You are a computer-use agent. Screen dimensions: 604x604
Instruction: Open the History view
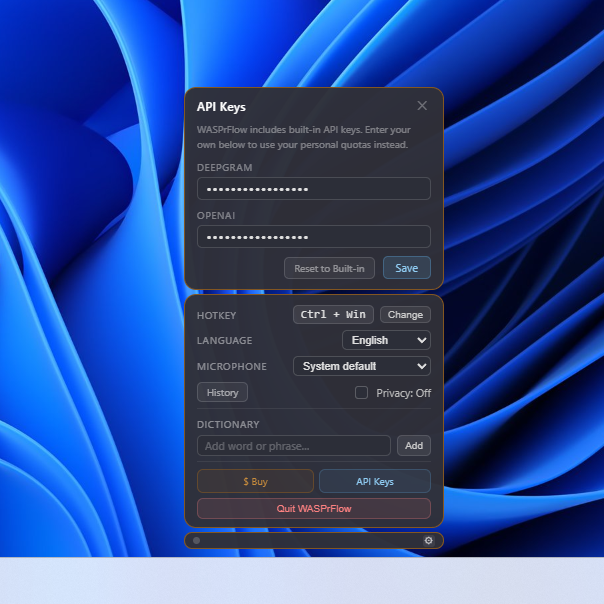[x=222, y=393]
